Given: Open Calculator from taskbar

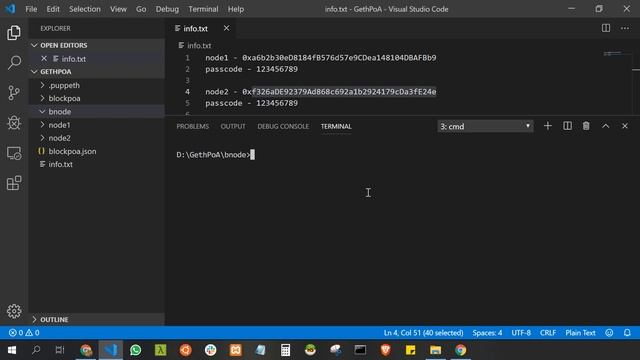Looking at the screenshot, I should (285, 350).
